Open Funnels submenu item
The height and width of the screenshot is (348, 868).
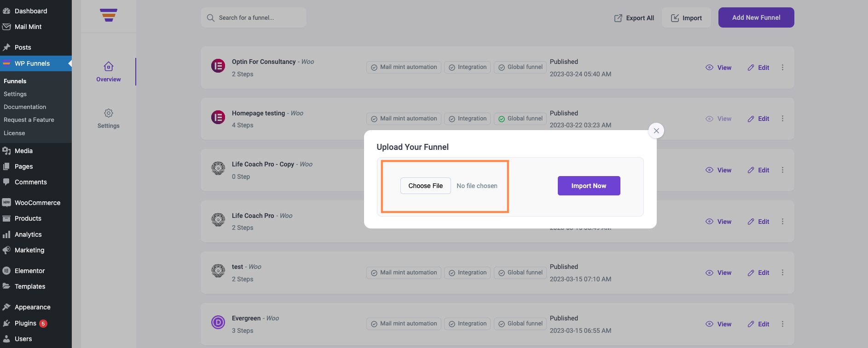pos(15,81)
